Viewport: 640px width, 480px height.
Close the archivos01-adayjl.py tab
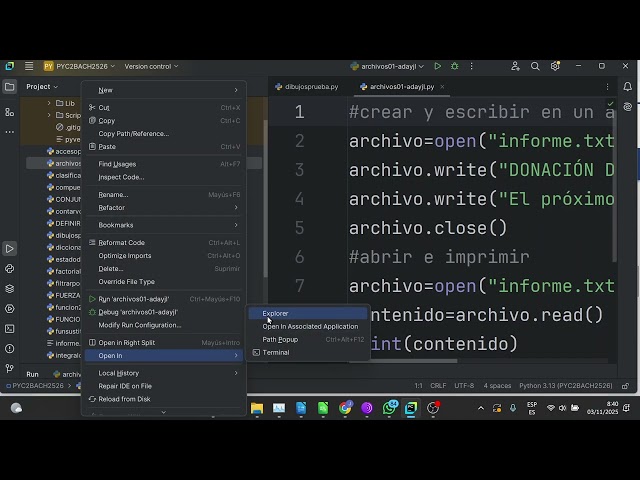tap(442, 87)
